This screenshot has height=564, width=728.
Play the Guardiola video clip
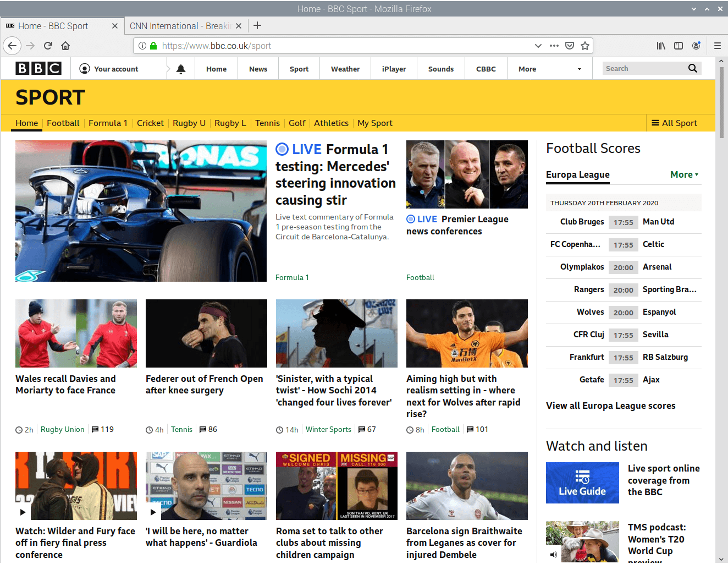coord(153,512)
